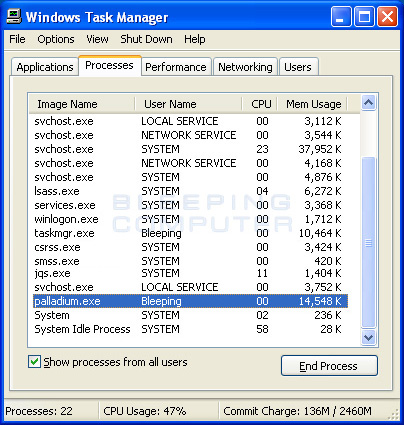Sort by Mem Usage column header

[312, 104]
